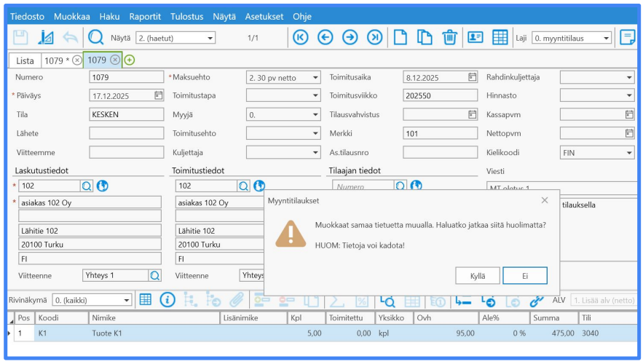The height and width of the screenshot is (364, 643).
Task: Open the customer card icon in the toolbar
Action: pyautogui.click(x=476, y=37)
